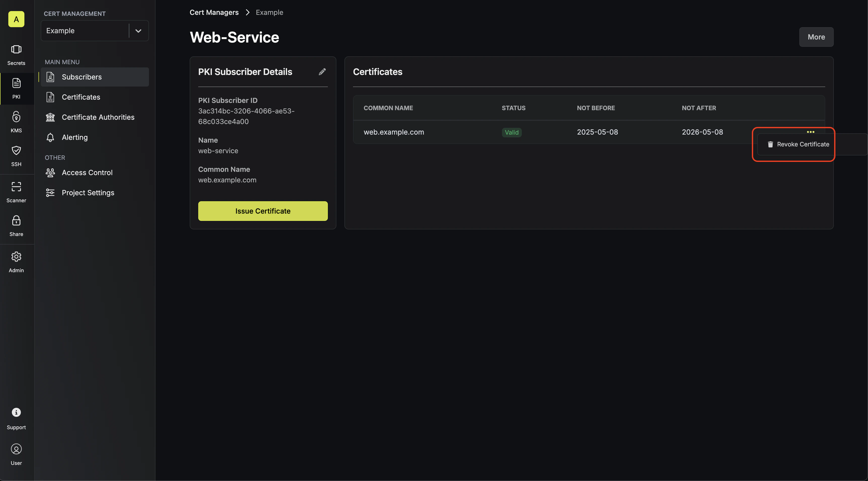Open the Alerting menu item
This screenshot has width=868, height=481.
point(95,137)
